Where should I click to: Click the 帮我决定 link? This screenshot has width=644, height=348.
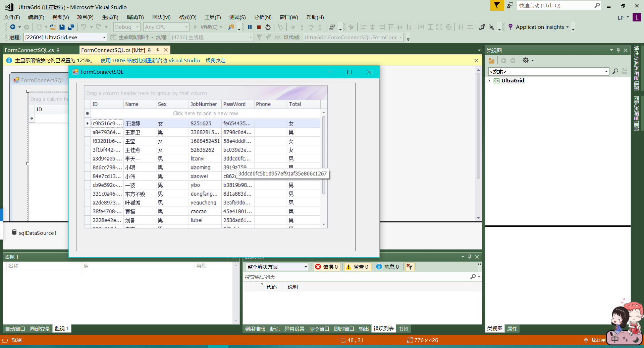(x=215, y=61)
